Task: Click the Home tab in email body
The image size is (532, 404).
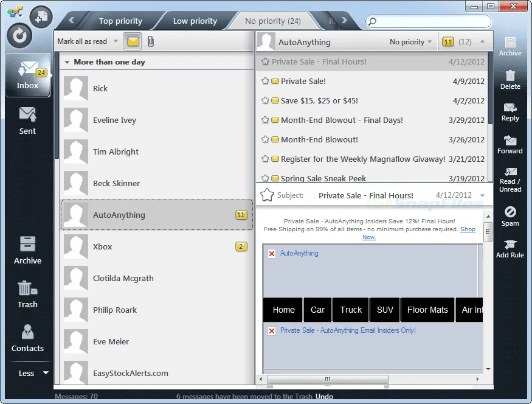Action: point(283,310)
